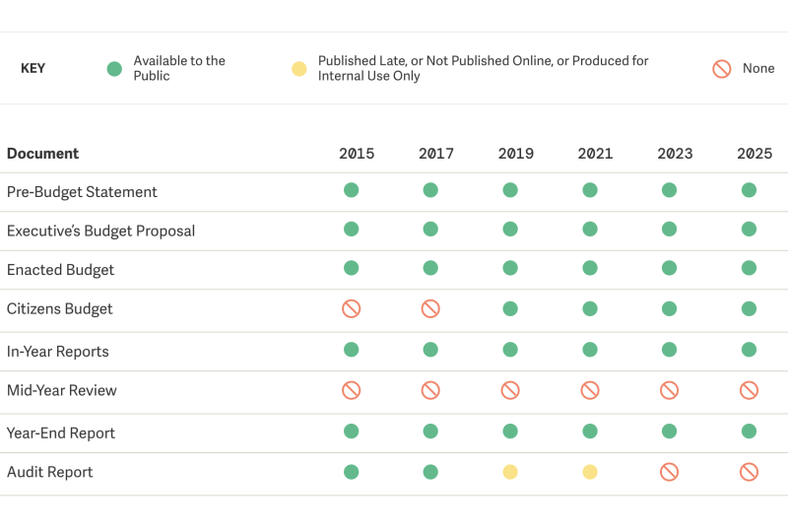Click the Citizens Budget 2015 none icon
Screen dimensions: 788x532
(351, 308)
